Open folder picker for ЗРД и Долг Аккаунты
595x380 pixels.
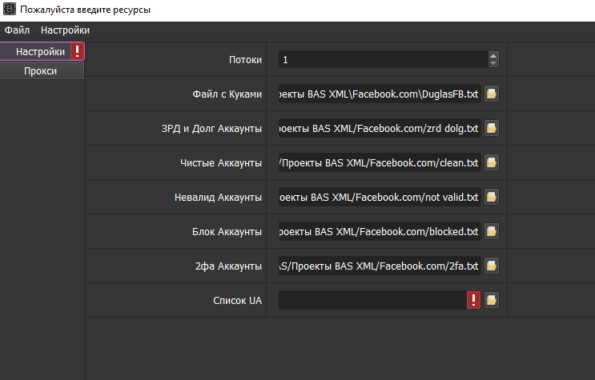pyautogui.click(x=491, y=128)
